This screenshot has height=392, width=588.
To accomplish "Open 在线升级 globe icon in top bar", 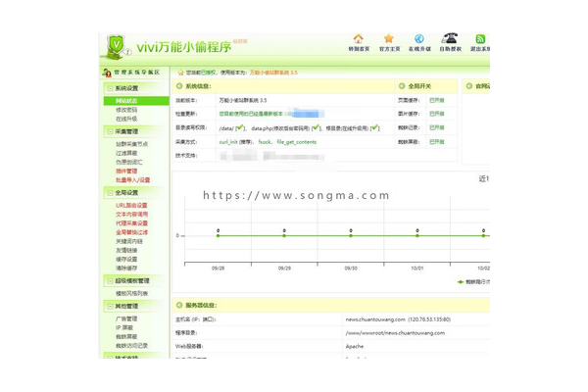I will [418, 39].
